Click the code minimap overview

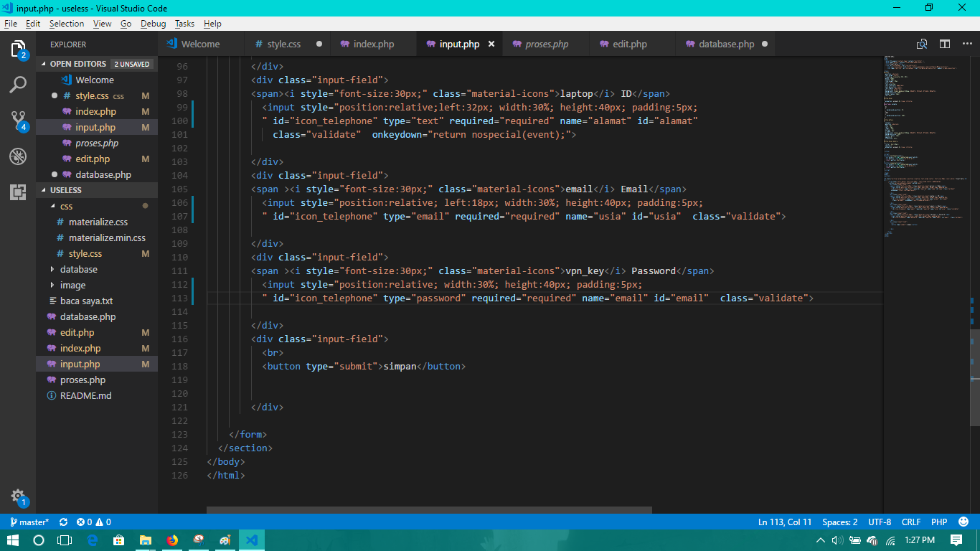click(x=925, y=147)
